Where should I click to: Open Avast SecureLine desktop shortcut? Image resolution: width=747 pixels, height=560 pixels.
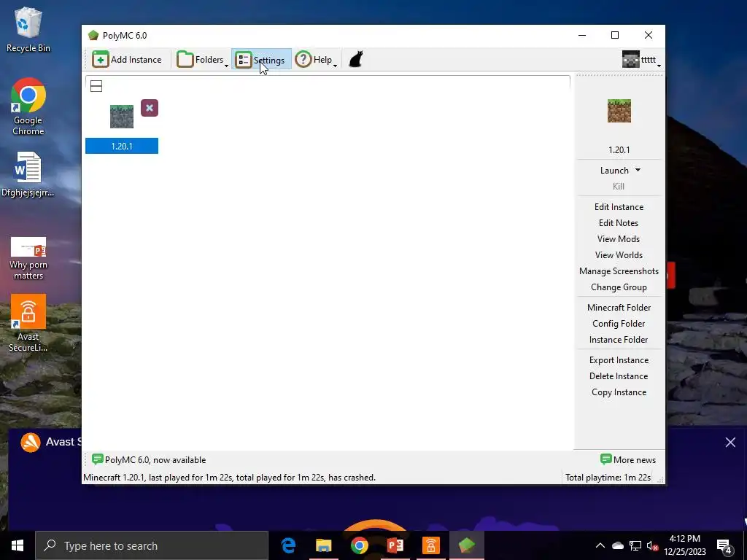28,323
